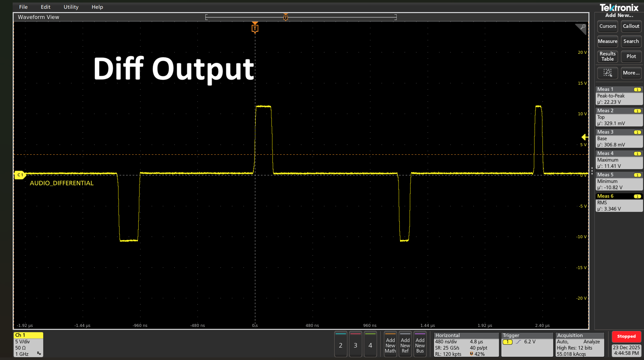
Task: Click the "1.44 µs" time axis label
Action: click(x=427, y=325)
